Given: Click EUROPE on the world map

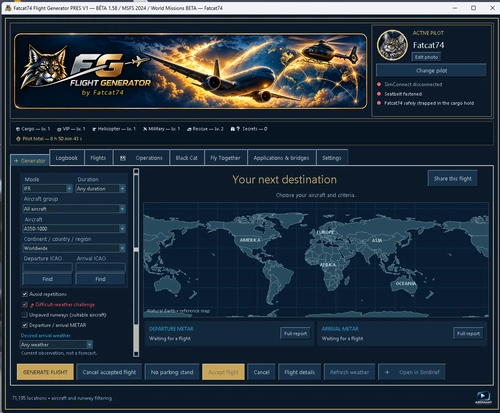Looking at the screenshot, I should pos(325,232).
